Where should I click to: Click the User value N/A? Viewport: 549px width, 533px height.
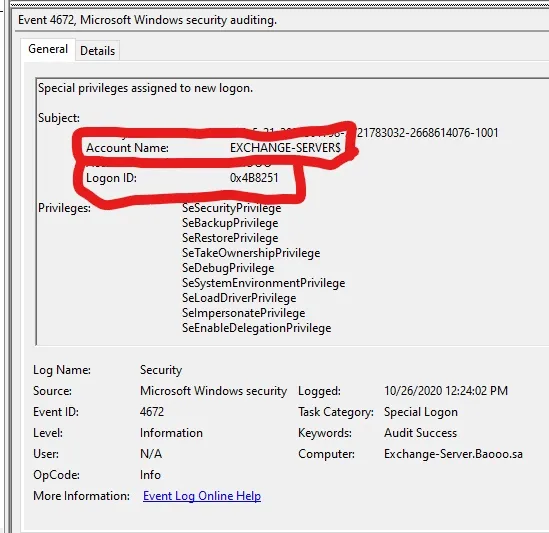click(151, 454)
